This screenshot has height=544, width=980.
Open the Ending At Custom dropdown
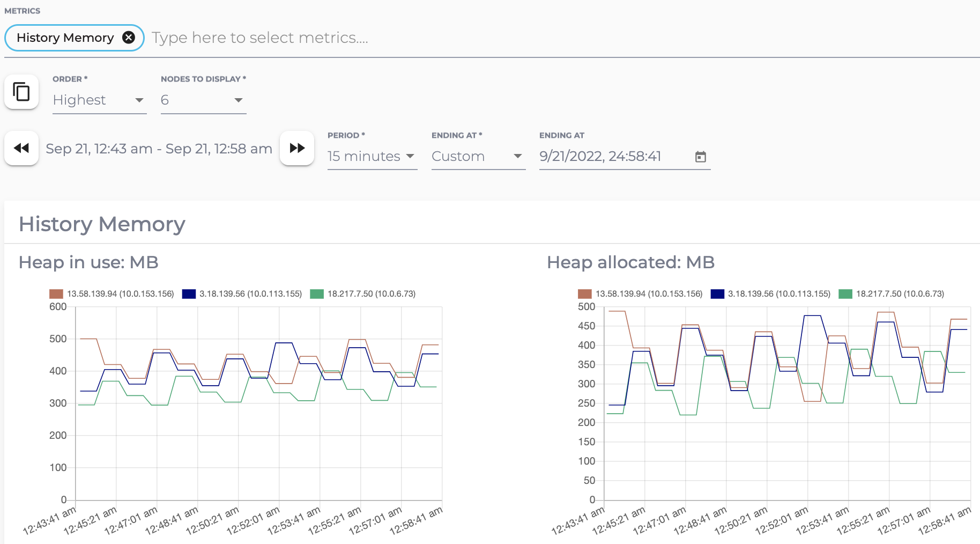(x=478, y=156)
